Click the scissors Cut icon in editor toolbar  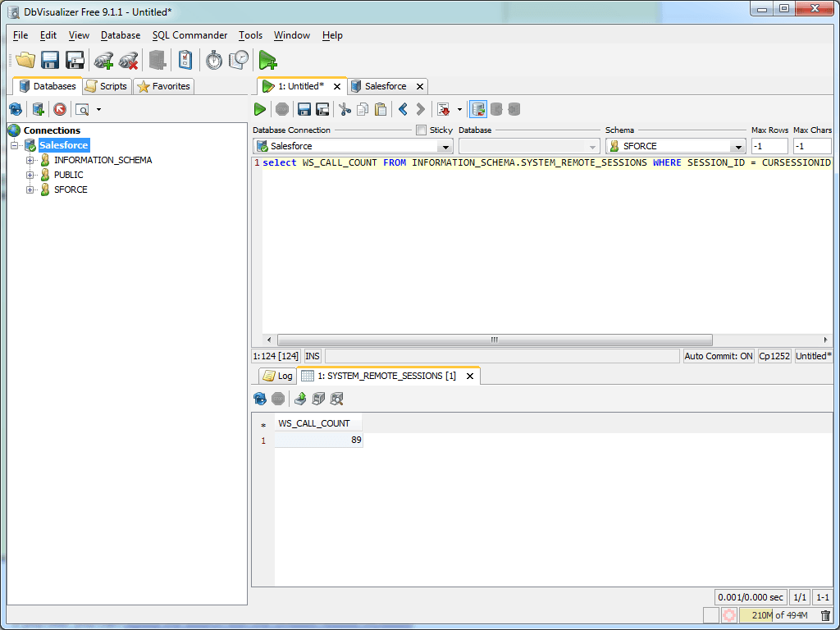(345, 109)
